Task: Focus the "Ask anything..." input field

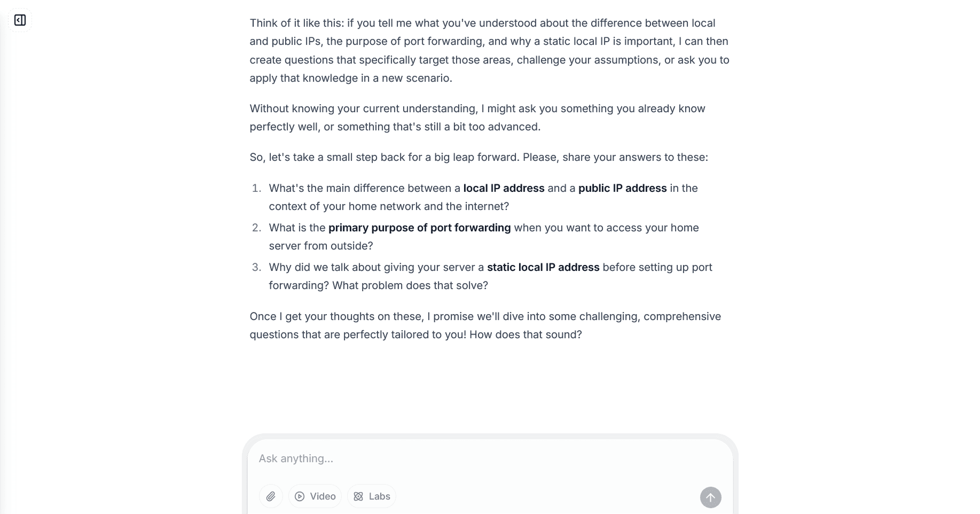Action: pyautogui.click(x=481, y=458)
